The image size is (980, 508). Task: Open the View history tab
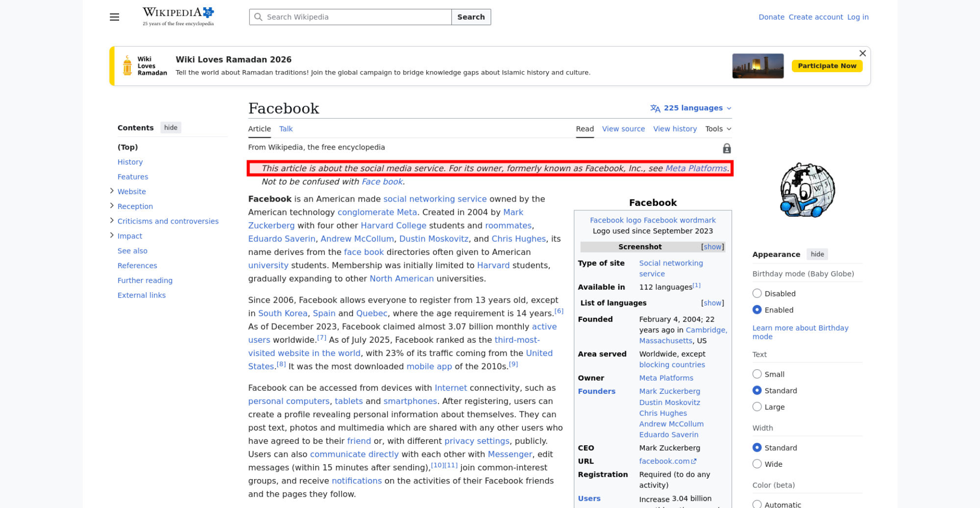[675, 129]
